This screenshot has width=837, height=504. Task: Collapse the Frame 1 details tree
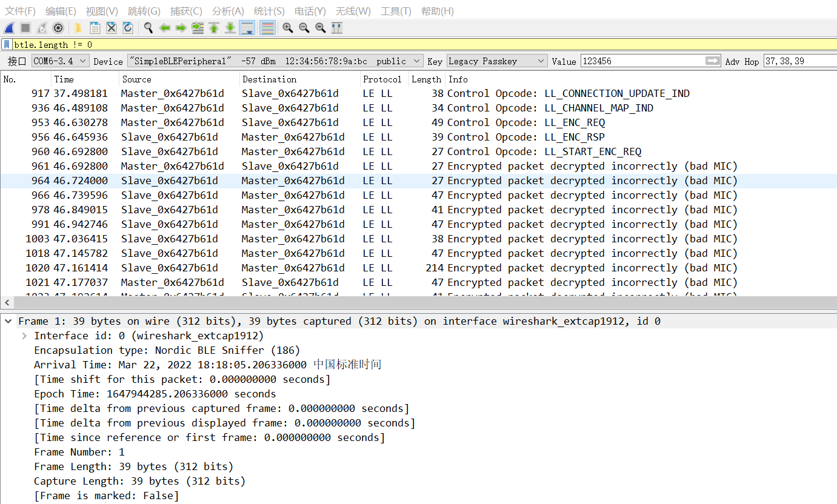(8, 321)
